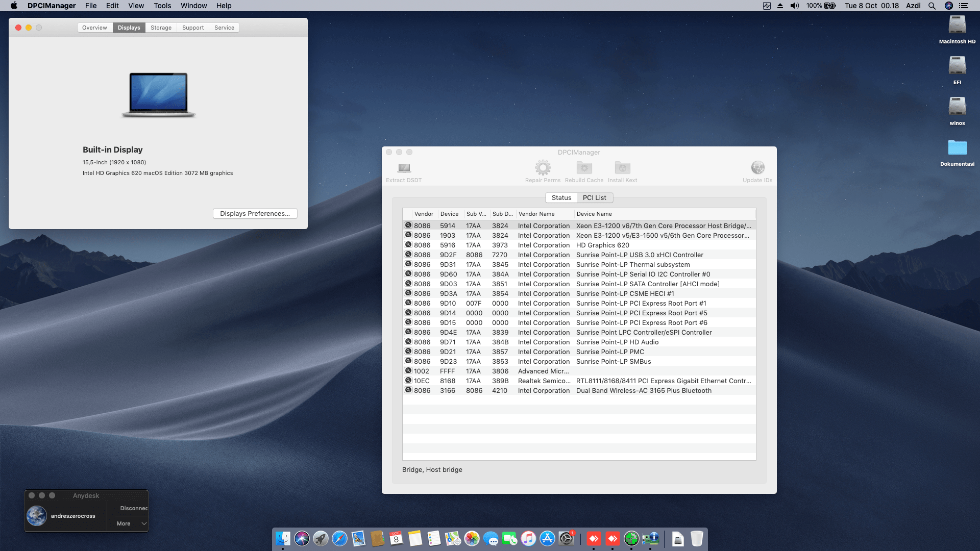Select the Overview tab
This screenshot has width=980, height=551.
[94, 28]
